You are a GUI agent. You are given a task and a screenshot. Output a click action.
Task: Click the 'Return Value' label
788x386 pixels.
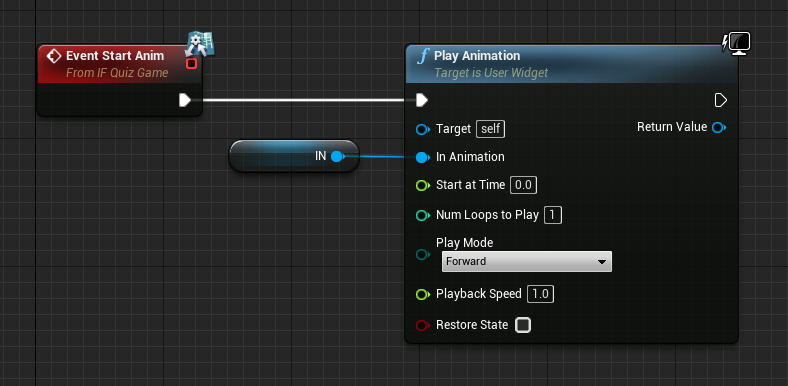(x=672, y=127)
